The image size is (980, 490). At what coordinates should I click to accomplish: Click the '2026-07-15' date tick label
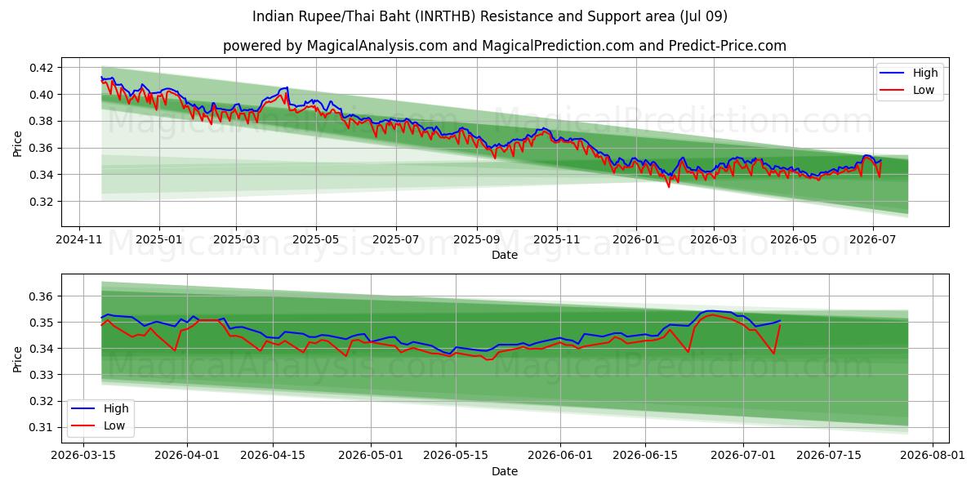(x=830, y=456)
